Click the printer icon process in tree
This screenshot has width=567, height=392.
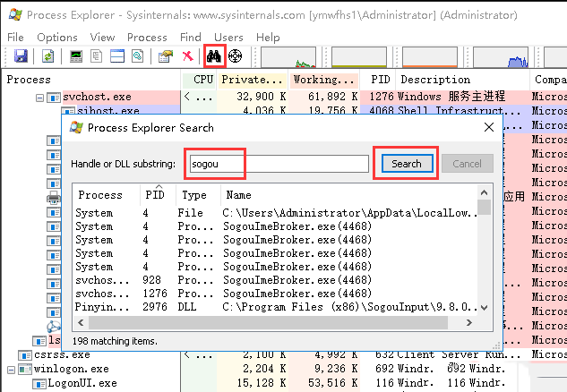[x=54, y=198]
